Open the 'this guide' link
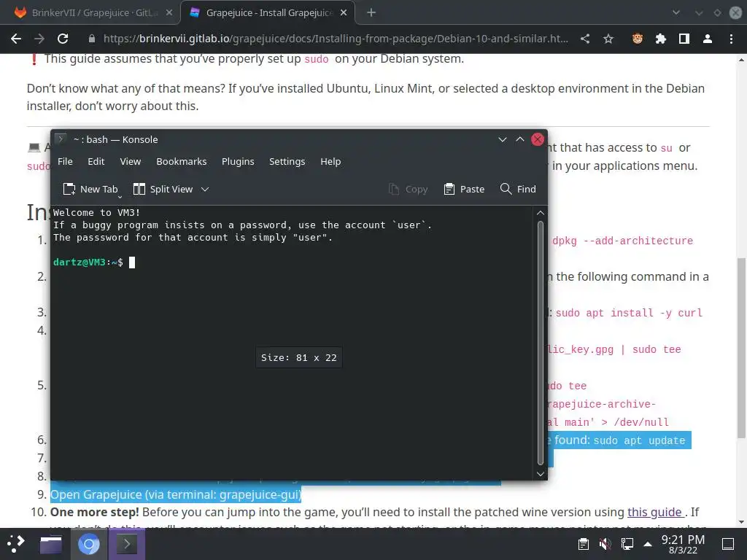Image resolution: width=747 pixels, height=560 pixels. pos(656,512)
